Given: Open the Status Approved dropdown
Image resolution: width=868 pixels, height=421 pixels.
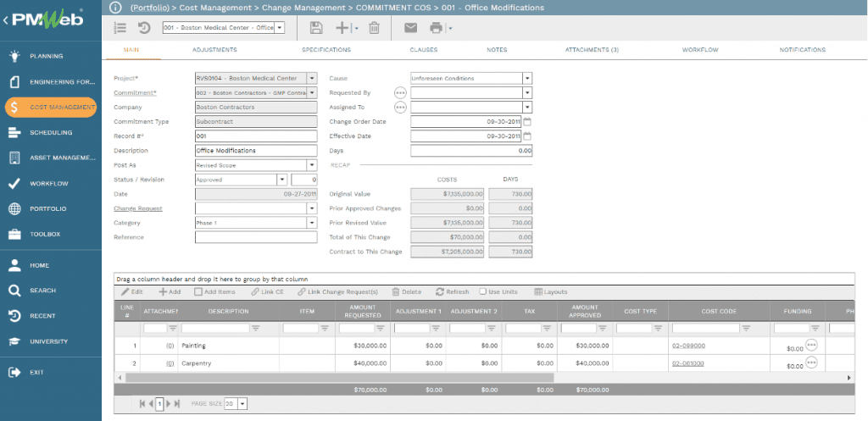Looking at the screenshot, I should pyautogui.click(x=281, y=180).
